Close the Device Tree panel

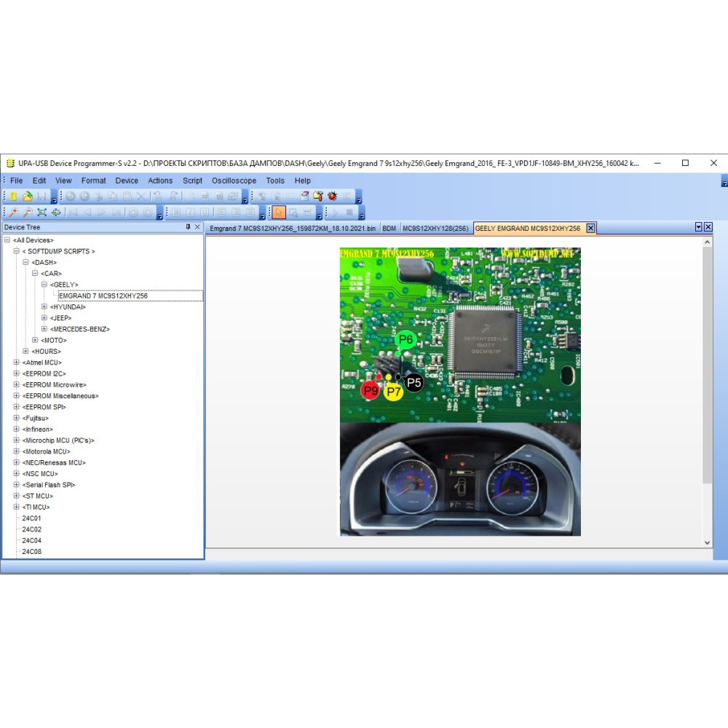tap(197, 227)
